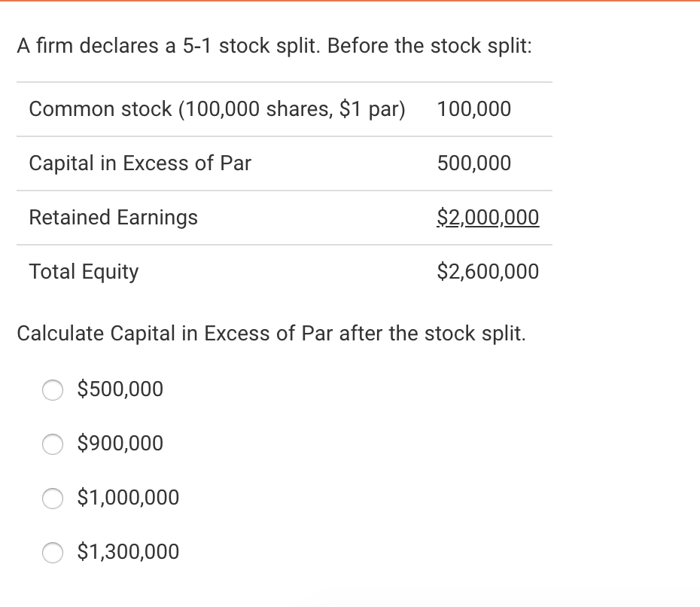Select the $500,000 answer option
The width and height of the screenshot is (700, 607).
(x=53, y=390)
